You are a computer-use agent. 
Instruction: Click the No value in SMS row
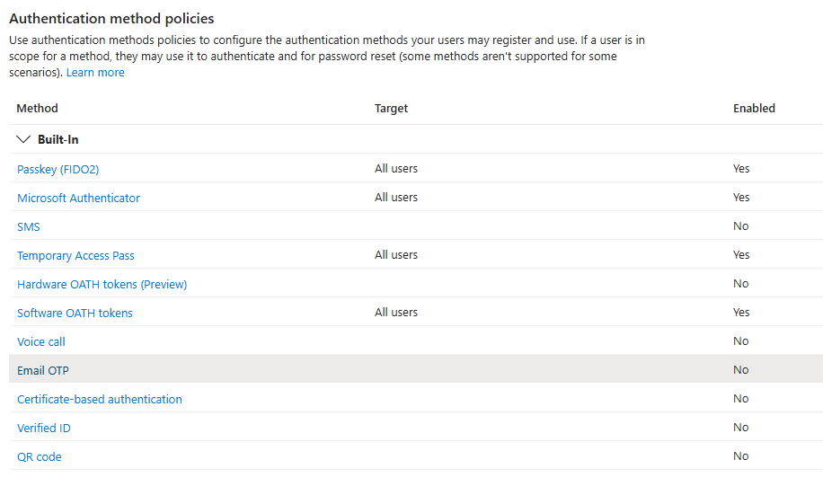pos(740,226)
